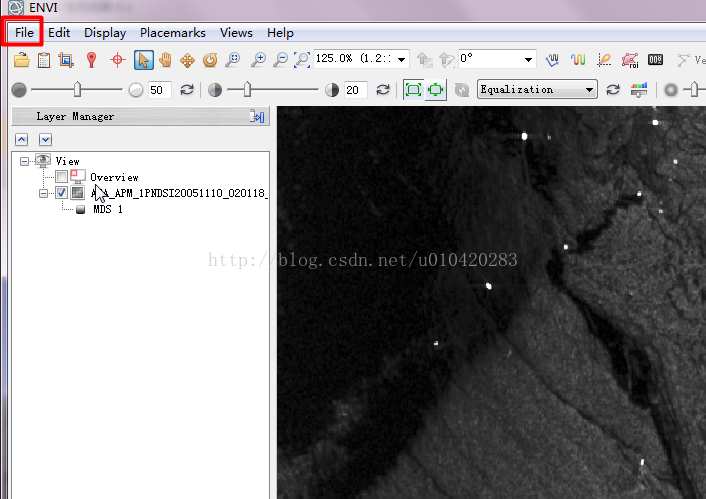Collapse the ASA_APM layer node

43,194
